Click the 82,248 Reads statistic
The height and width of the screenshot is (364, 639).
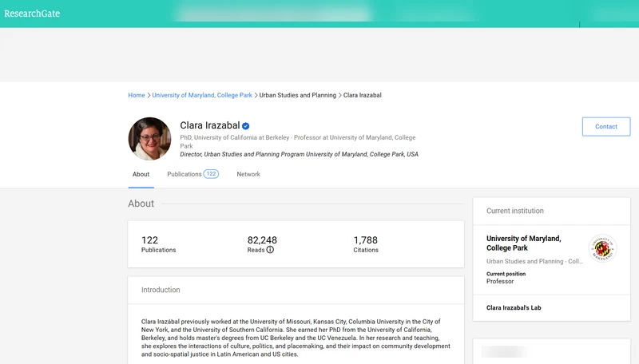click(x=262, y=244)
